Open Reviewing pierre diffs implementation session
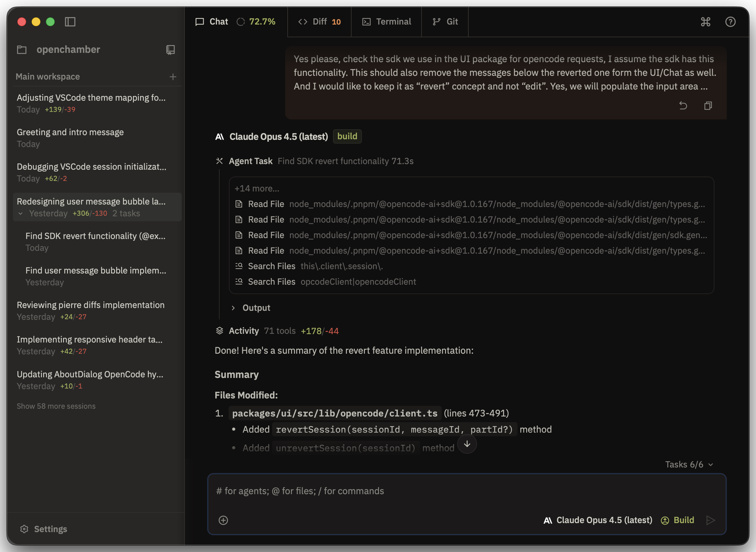This screenshot has width=756, height=552. (x=97, y=311)
